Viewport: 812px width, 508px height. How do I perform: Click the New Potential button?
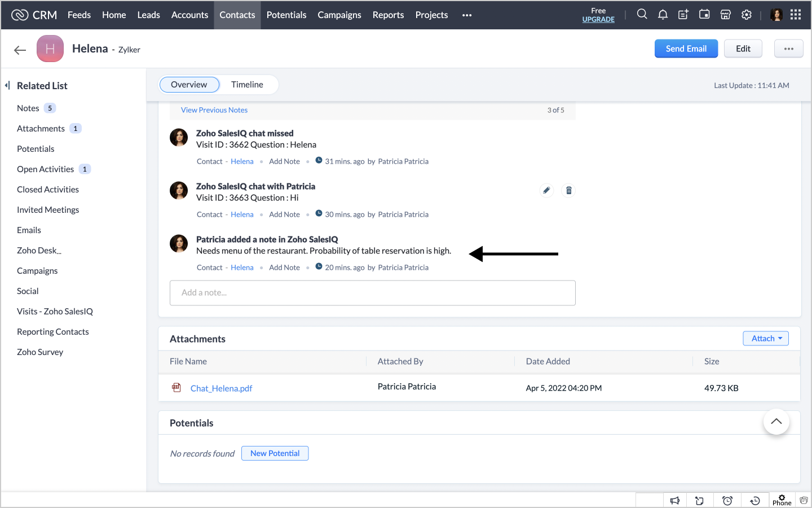[275, 453]
